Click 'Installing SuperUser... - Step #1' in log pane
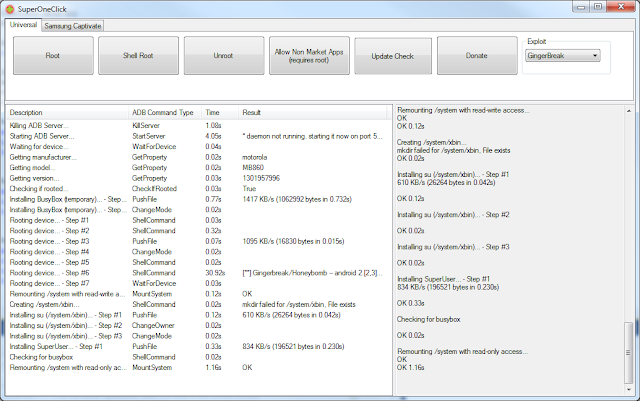 [x=443, y=279]
